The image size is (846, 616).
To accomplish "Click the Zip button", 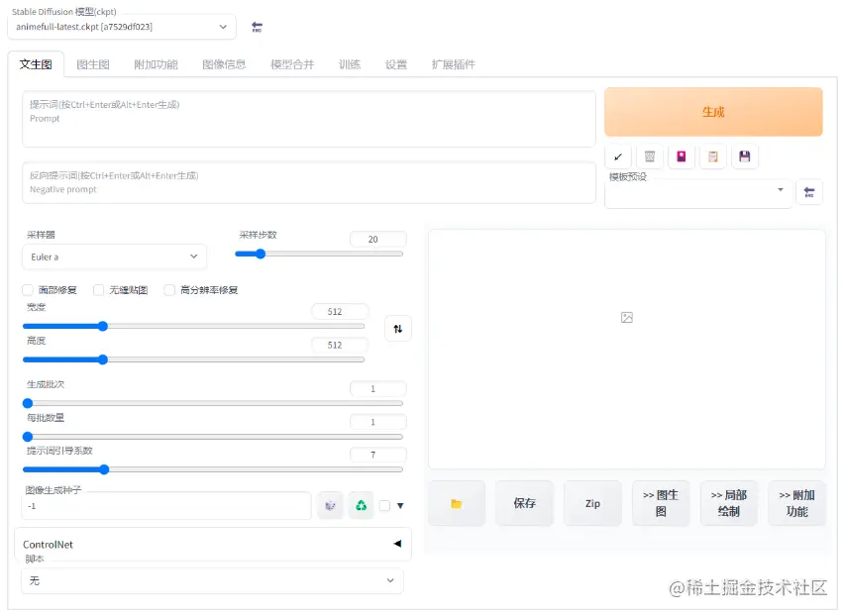I will tap(592, 503).
